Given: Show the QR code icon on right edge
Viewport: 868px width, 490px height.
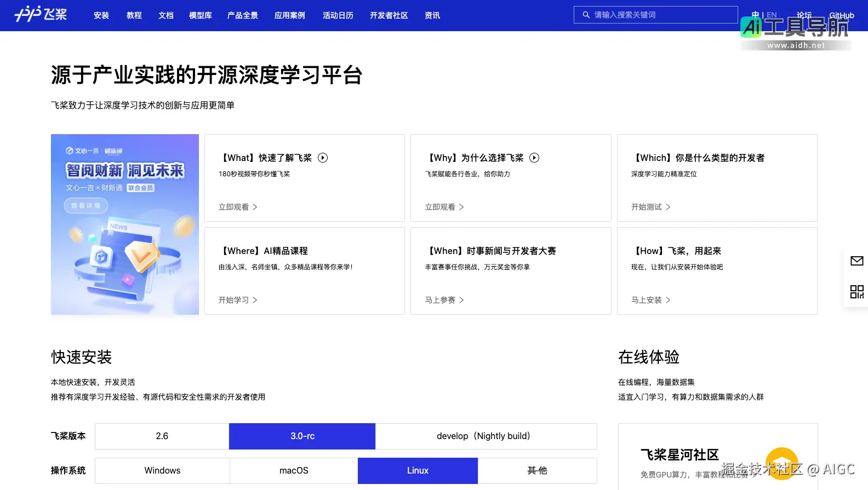Looking at the screenshot, I should coord(856,292).
